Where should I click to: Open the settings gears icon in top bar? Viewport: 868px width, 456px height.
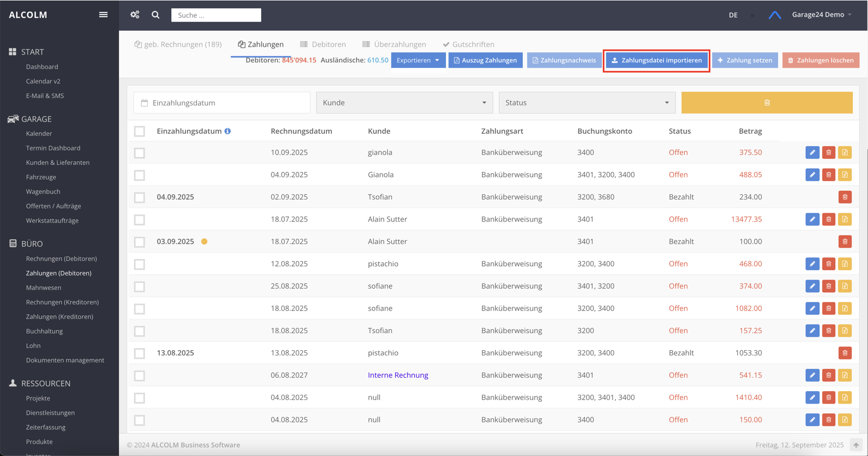[135, 15]
